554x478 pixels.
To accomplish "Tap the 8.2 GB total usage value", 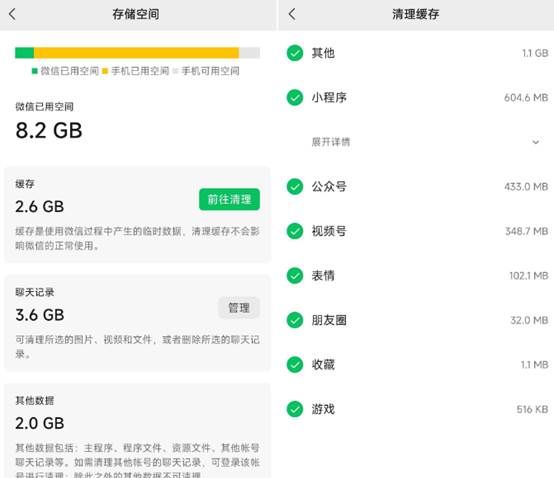I will pos(49,130).
